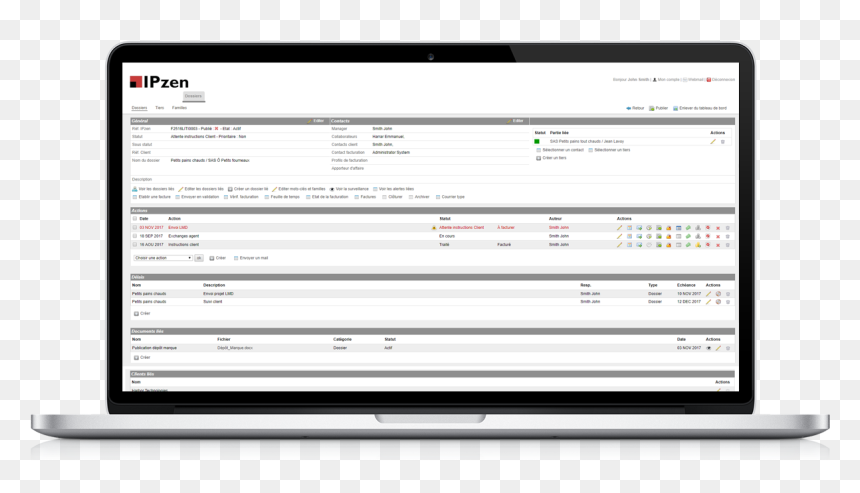Delete the SAS Petits pains partie liée

coord(723,141)
